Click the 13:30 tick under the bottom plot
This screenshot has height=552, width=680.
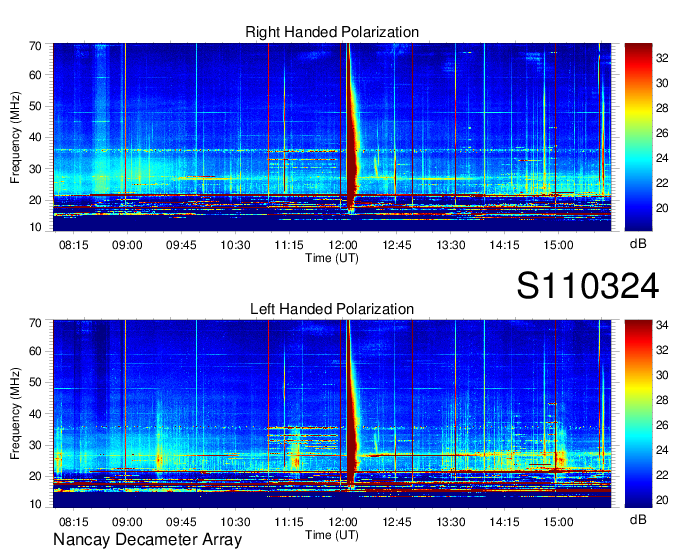point(451,522)
